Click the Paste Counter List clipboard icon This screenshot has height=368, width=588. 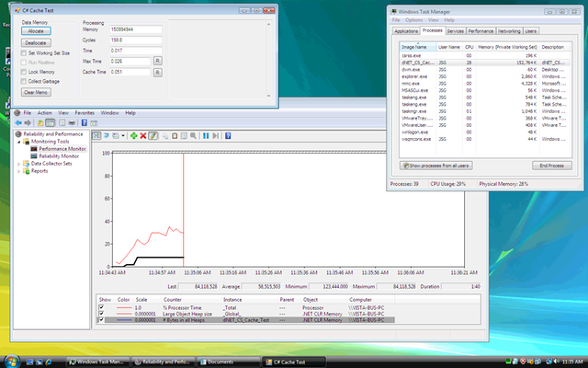[175, 135]
